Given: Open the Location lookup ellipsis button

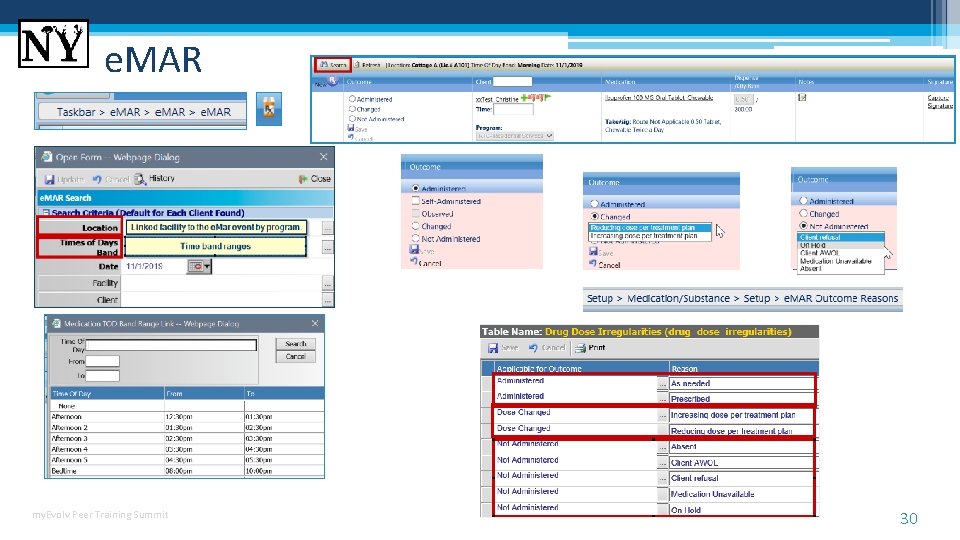Looking at the screenshot, I should click(x=328, y=228).
